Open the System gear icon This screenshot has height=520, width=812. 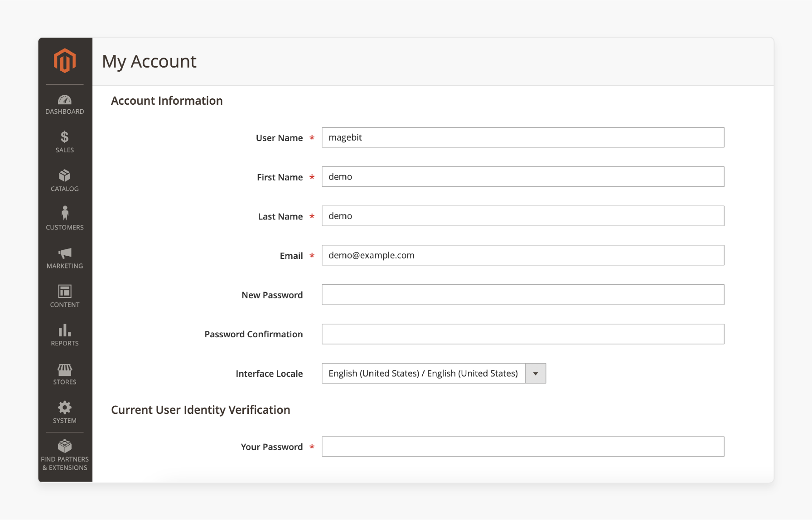point(65,407)
